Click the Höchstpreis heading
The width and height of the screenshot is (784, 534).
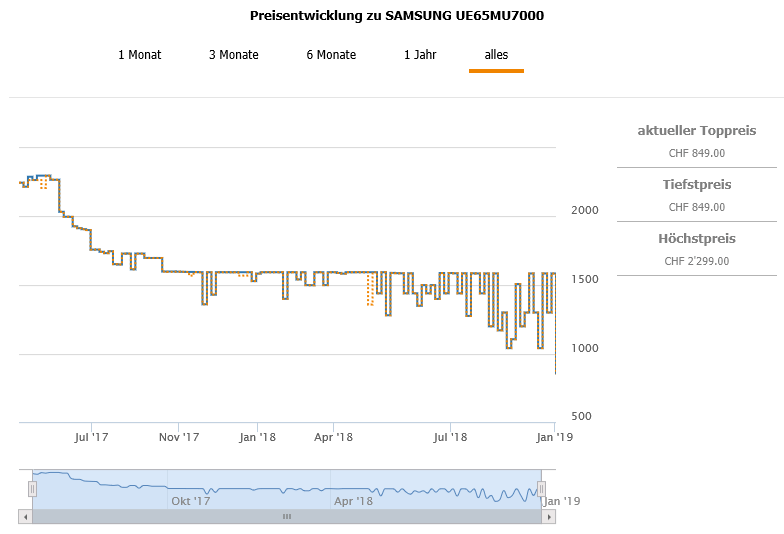pyautogui.click(x=696, y=239)
